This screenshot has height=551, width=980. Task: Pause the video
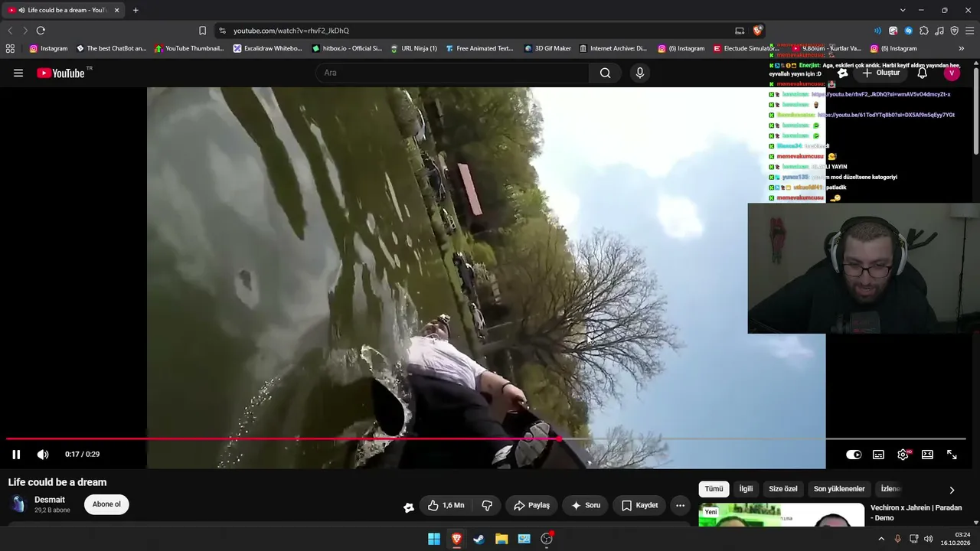16,455
